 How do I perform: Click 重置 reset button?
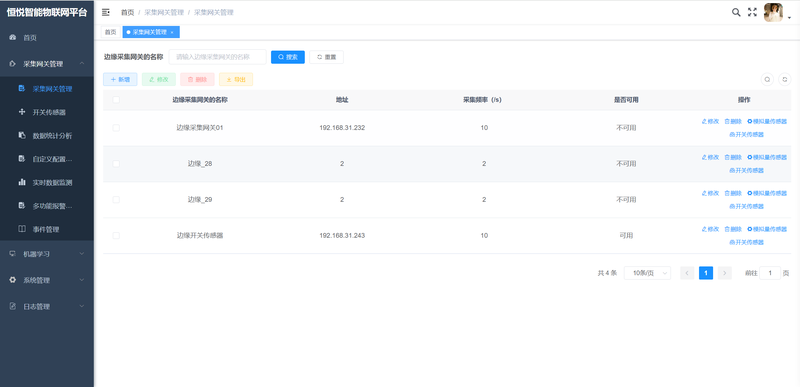[x=327, y=57]
